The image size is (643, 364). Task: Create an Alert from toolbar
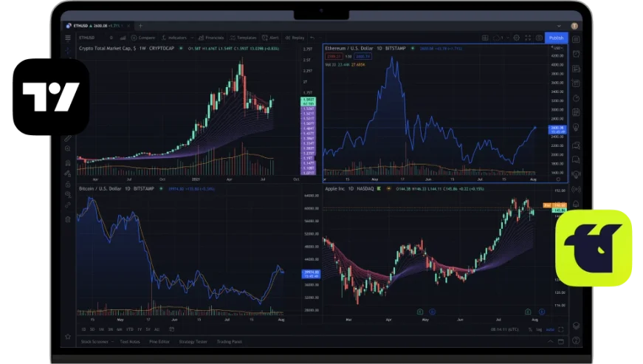tap(272, 38)
